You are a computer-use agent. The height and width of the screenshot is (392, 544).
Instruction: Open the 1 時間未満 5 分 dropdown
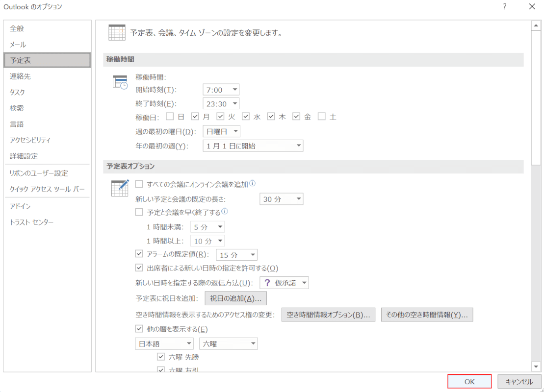[x=207, y=227]
